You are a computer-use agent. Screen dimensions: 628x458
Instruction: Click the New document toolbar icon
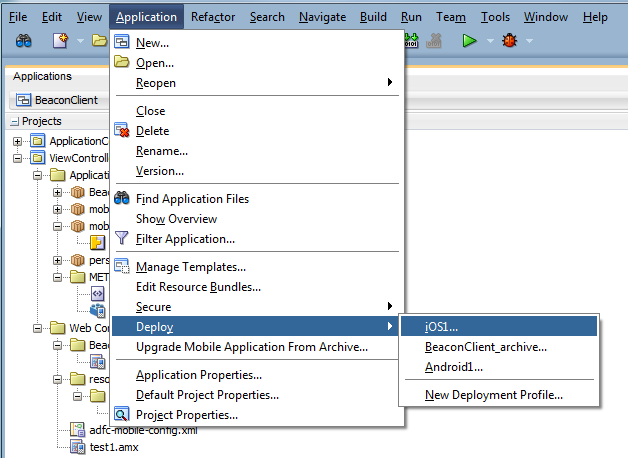pos(60,41)
